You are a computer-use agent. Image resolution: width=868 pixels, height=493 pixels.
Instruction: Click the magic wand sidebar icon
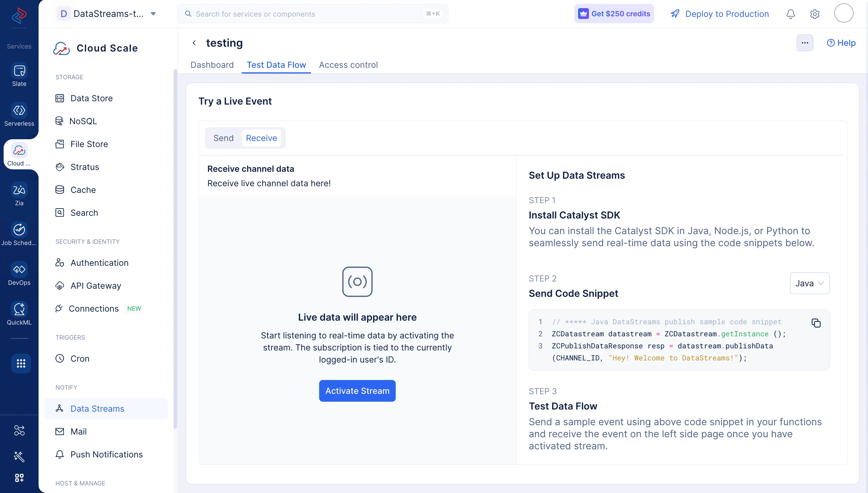pyautogui.click(x=19, y=457)
